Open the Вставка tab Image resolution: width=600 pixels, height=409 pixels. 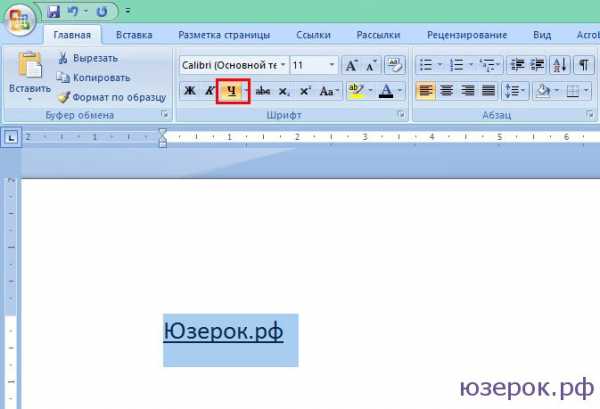[x=134, y=35]
